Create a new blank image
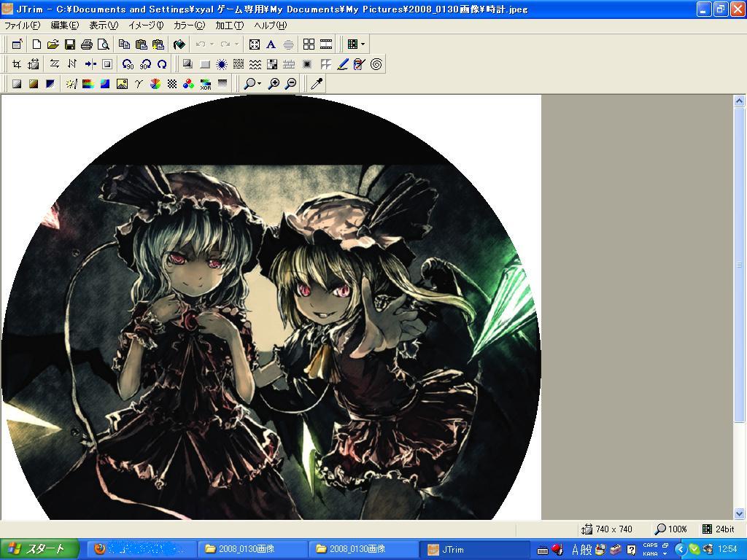This screenshot has width=747, height=560. pos(36,44)
